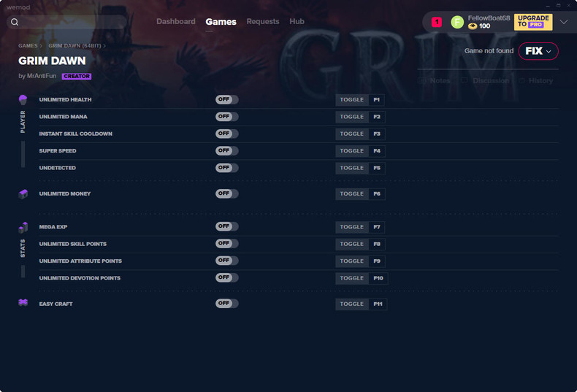This screenshot has width=577, height=392.
Task: Open the red notification badge
Action: (437, 22)
